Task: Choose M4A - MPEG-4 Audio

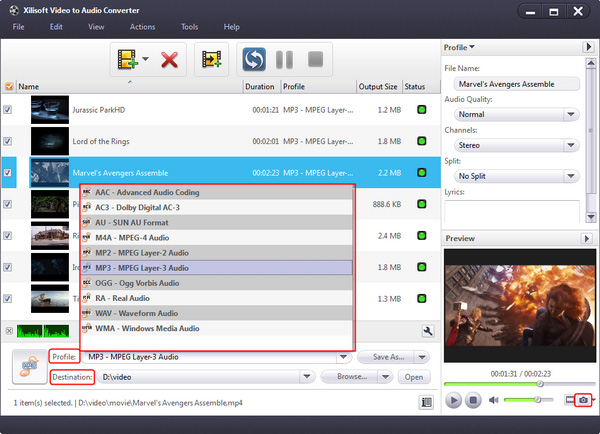Action: (217, 238)
